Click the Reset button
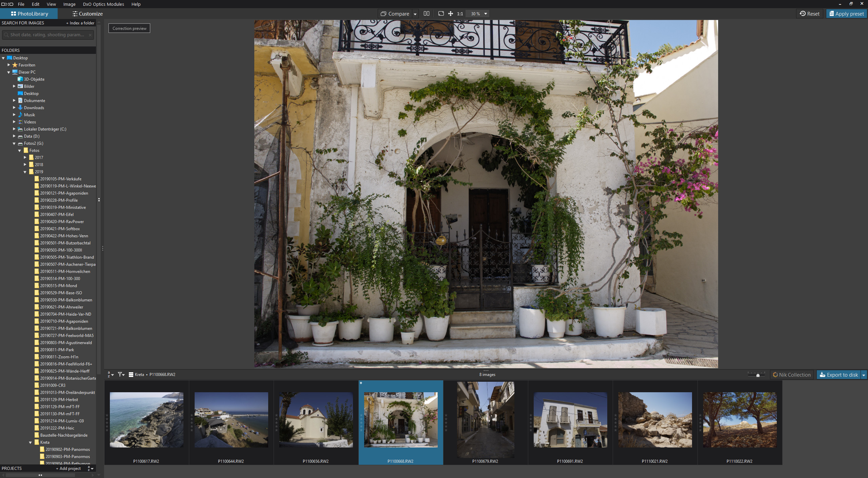Image resolution: width=868 pixels, height=478 pixels. (809, 14)
